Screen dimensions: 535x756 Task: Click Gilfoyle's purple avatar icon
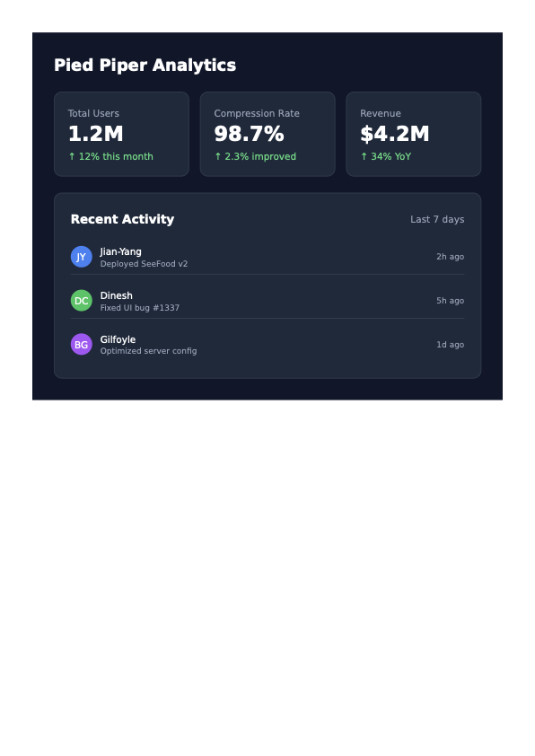tap(81, 344)
